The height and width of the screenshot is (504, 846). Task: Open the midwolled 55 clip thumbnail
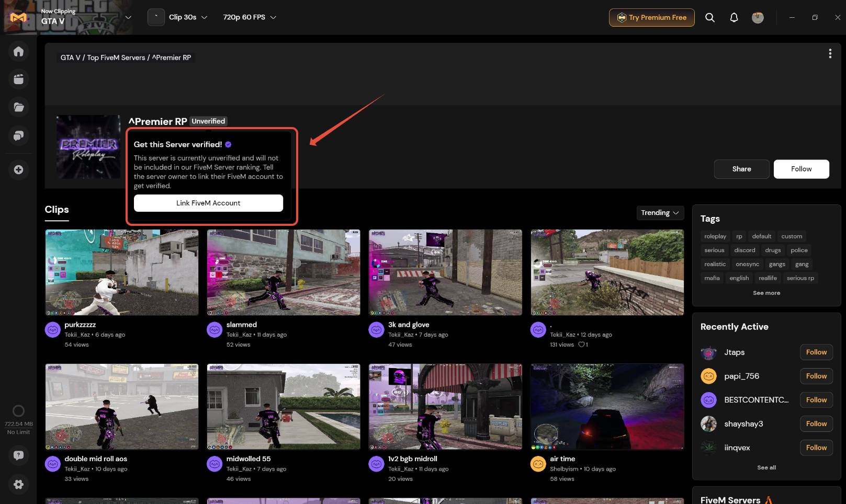[x=284, y=407]
